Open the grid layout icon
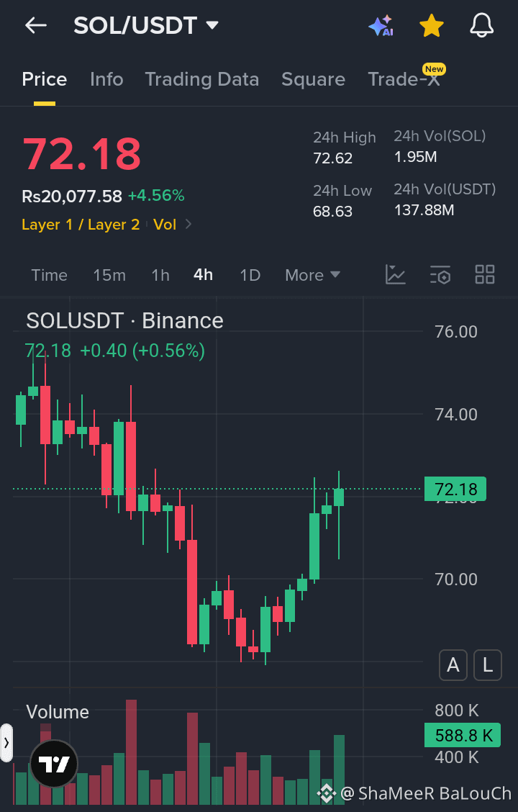Screen dimensions: 518x812 pyautogui.click(x=485, y=274)
